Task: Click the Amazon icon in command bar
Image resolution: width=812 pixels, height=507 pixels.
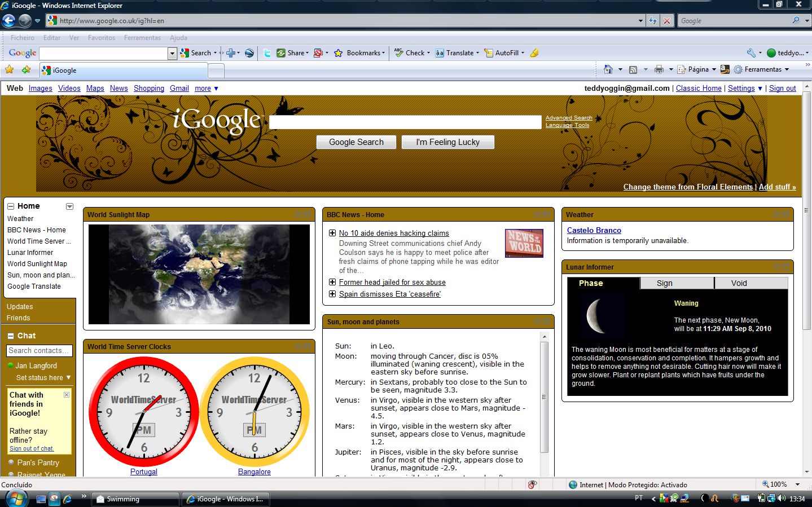Action: (x=725, y=69)
